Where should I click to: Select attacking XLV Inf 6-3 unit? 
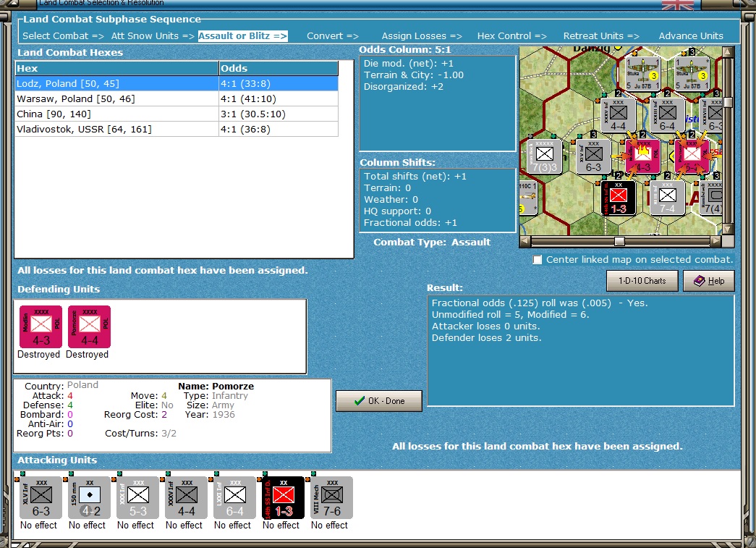coord(41,498)
